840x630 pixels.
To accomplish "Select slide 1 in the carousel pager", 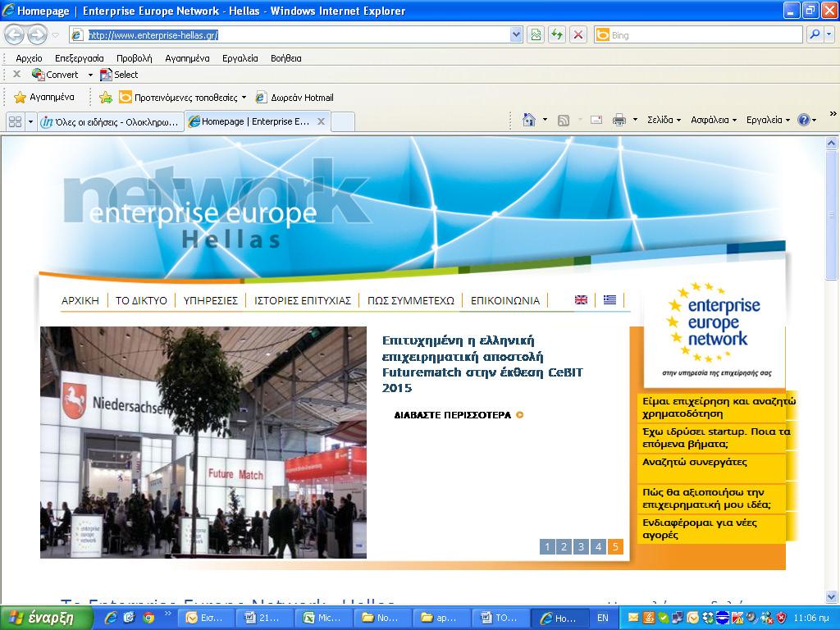I will tap(547, 547).
